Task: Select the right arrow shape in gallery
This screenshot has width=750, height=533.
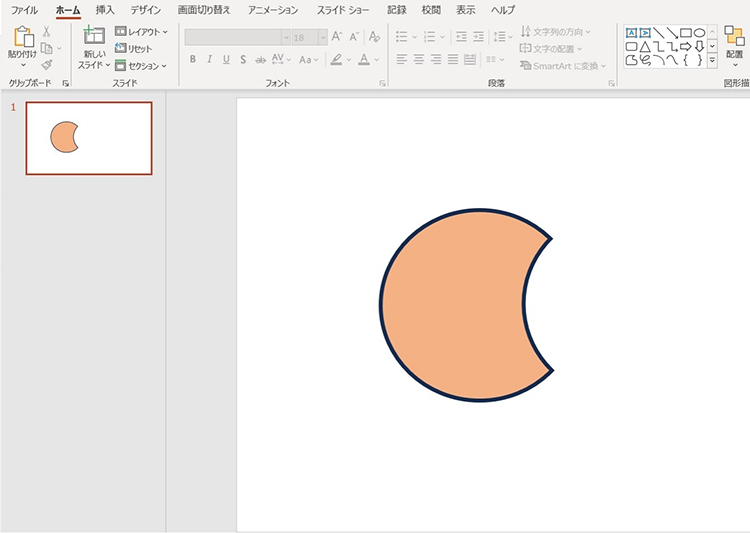Action: coord(686,47)
